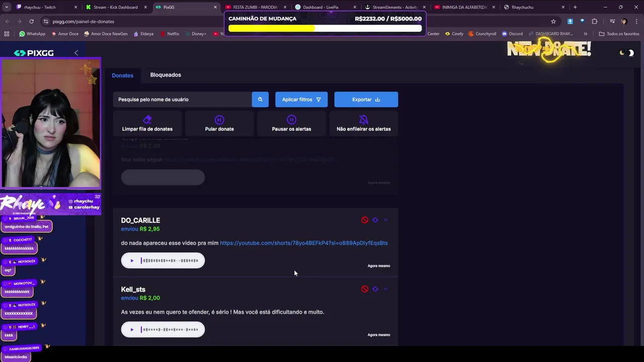Block donor DO_CARILLE with red ban icon

click(x=365, y=220)
